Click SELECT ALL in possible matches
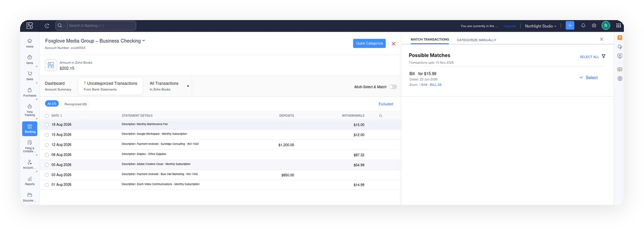Screen dimensions: 644x229 click(589, 57)
